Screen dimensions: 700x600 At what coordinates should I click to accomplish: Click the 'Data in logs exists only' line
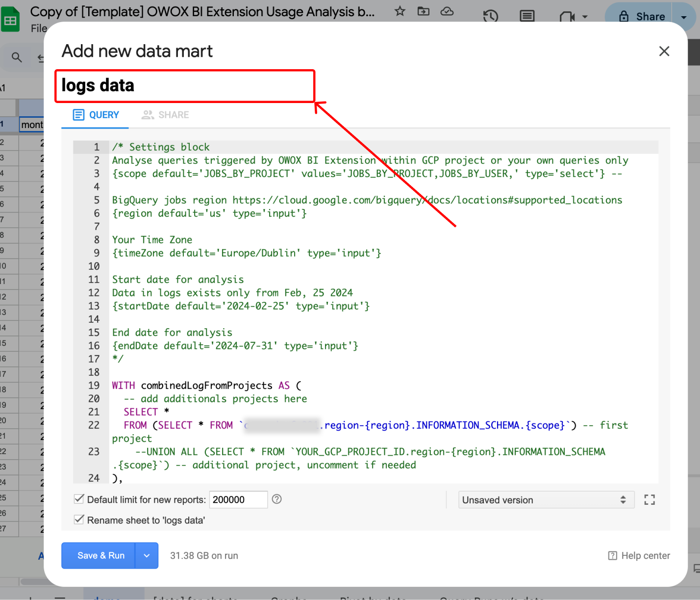(232, 293)
